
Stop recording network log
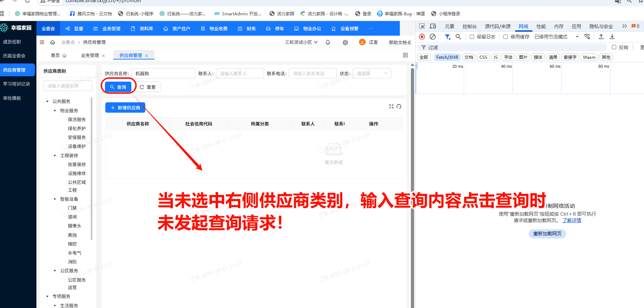pos(422,37)
